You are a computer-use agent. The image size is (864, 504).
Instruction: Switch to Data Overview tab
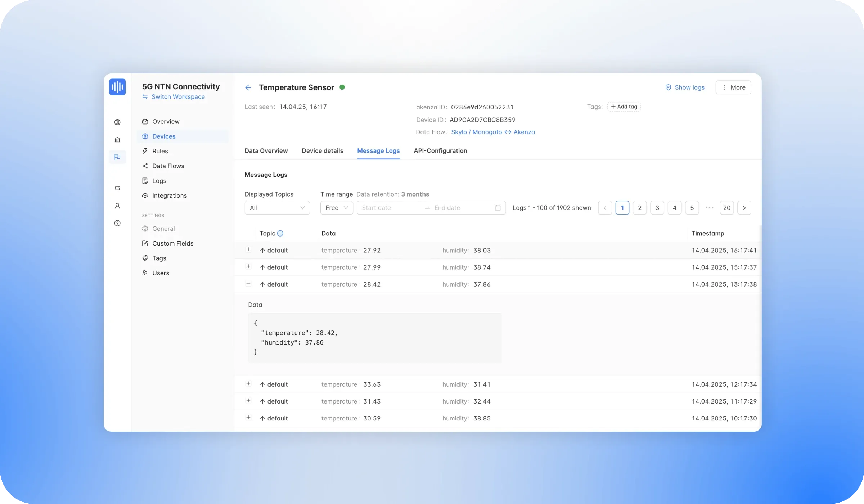pos(266,151)
